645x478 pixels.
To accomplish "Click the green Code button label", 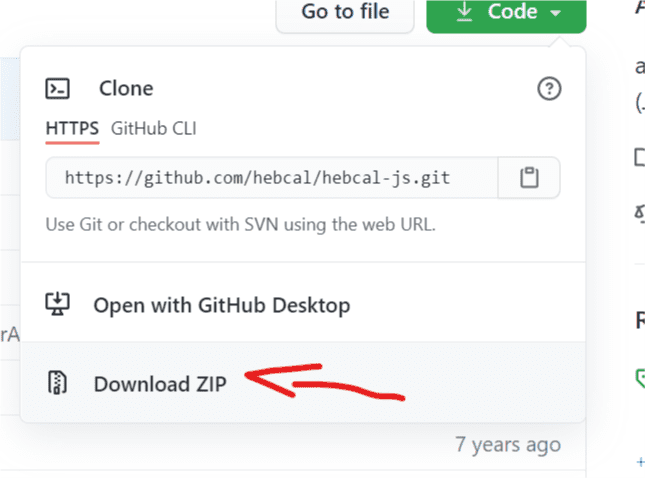I will [x=512, y=11].
